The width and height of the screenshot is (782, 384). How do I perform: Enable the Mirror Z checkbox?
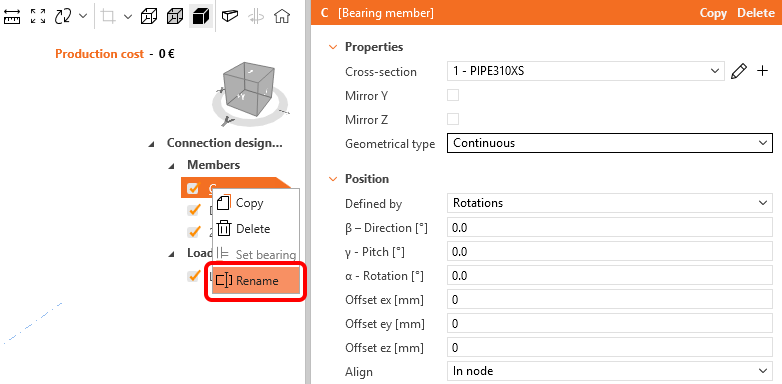453,119
